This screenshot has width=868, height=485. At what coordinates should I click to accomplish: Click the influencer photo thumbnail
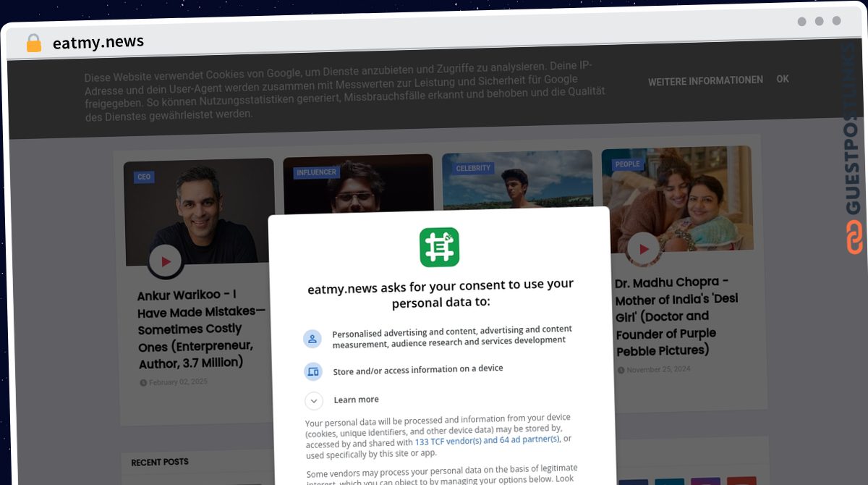358,184
